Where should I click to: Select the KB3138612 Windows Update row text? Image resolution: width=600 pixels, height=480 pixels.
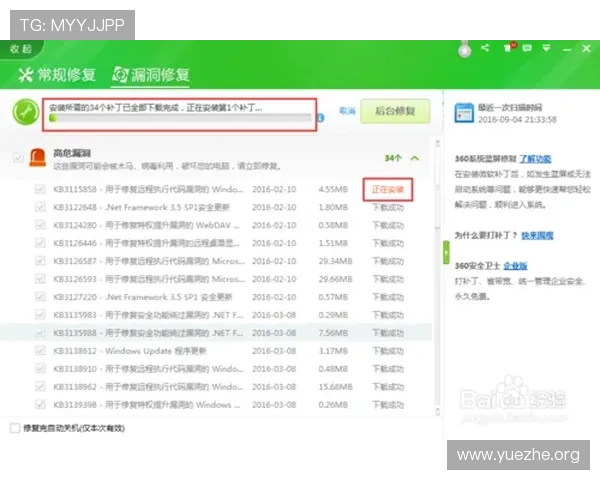point(130,351)
